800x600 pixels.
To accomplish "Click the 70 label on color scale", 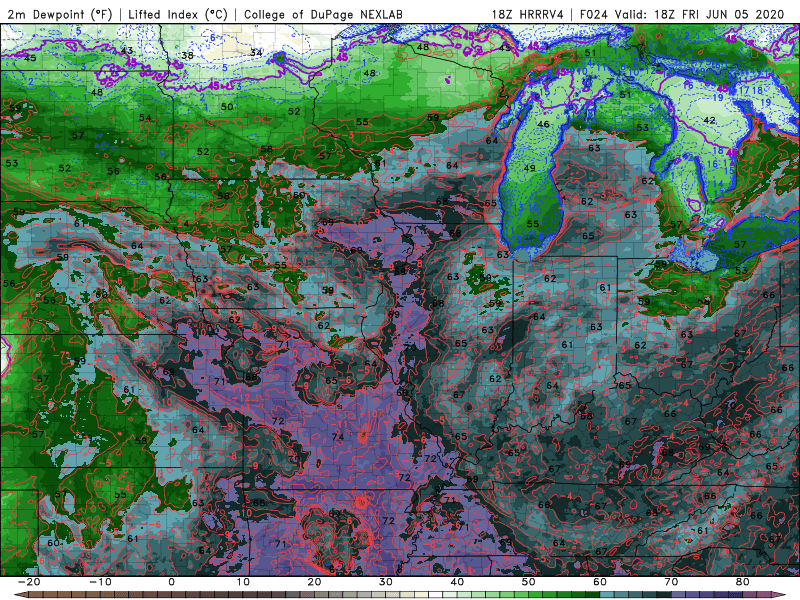I will point(671,582).
